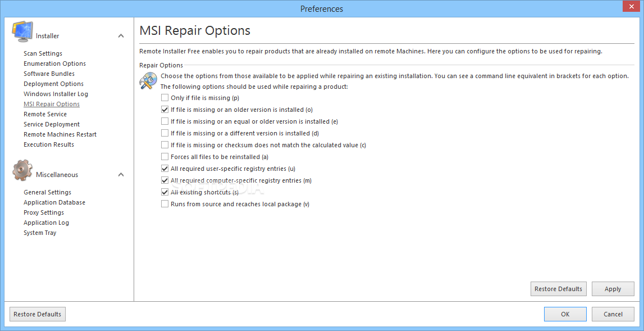
Task: Collapse the Installer section chevron
Action: [x=121, y=36]
